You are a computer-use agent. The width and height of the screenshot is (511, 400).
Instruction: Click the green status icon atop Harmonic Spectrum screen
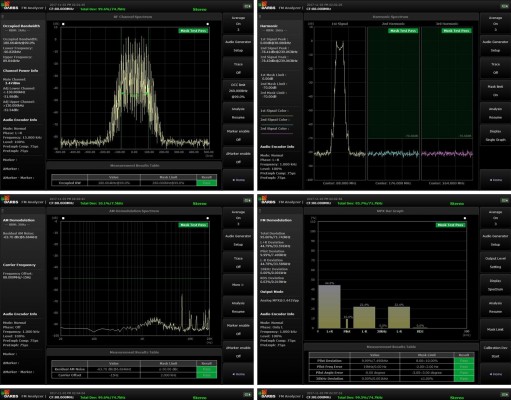(504, 6)
